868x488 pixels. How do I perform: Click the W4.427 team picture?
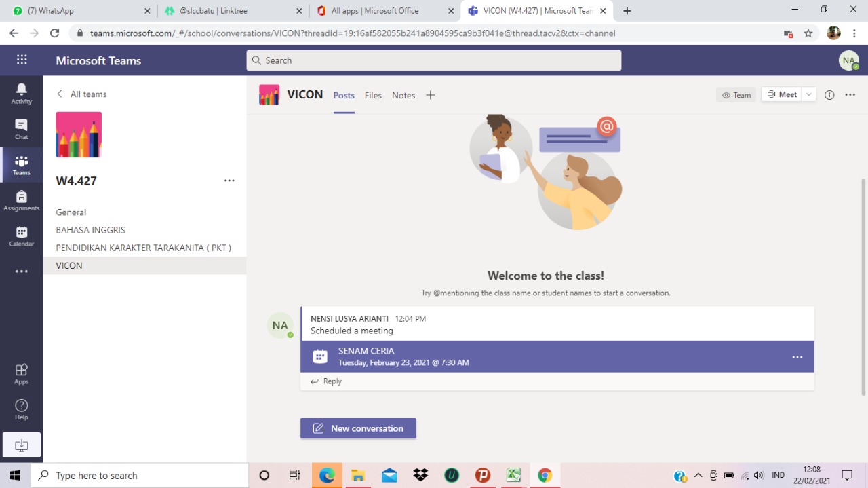[79, 135]
